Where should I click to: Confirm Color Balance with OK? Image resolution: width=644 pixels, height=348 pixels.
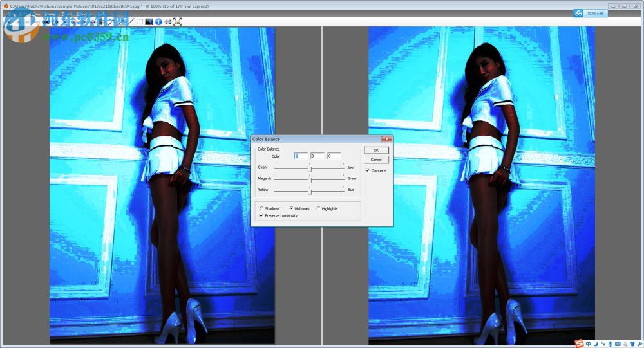coord(376,150)
